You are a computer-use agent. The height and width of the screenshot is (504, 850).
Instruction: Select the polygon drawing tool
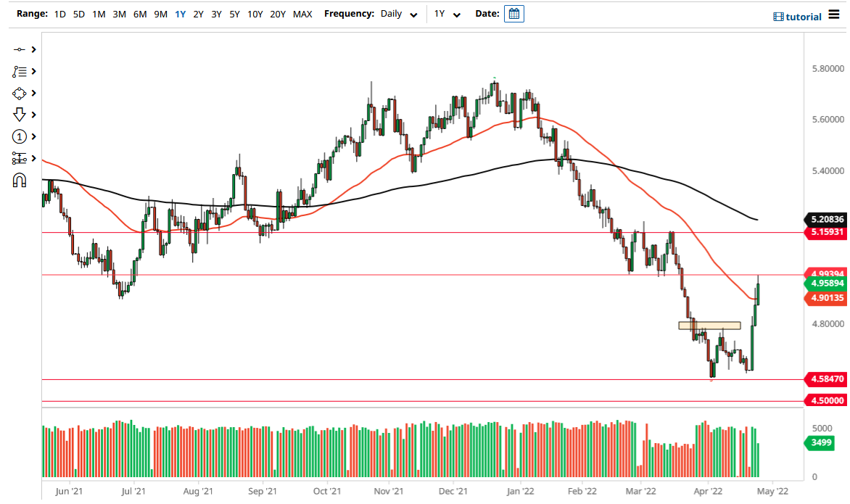click(x=20, y=93)
